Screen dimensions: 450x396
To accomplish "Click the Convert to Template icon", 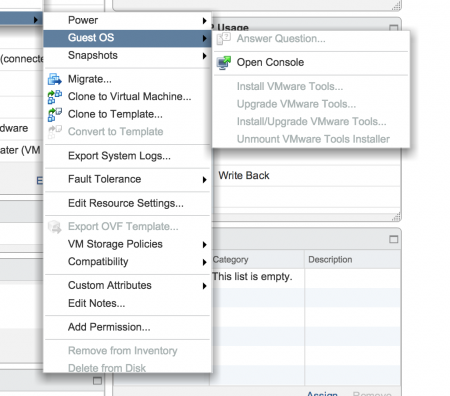I will [x=54, y=132].
